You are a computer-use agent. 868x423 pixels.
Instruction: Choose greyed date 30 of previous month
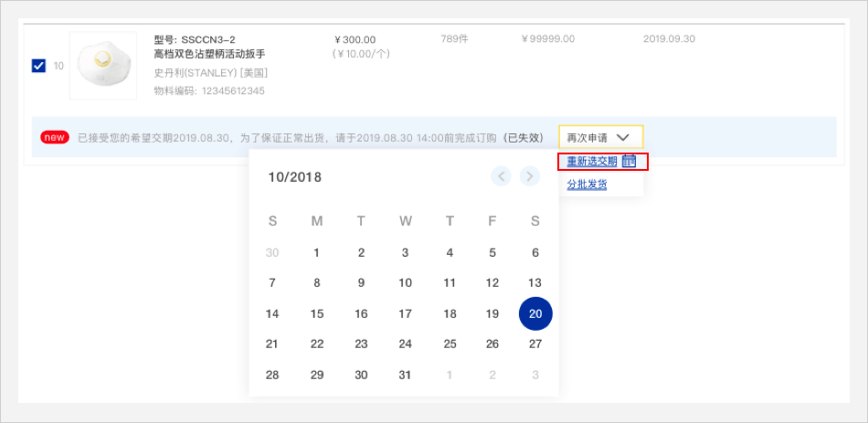pos(272,253)
